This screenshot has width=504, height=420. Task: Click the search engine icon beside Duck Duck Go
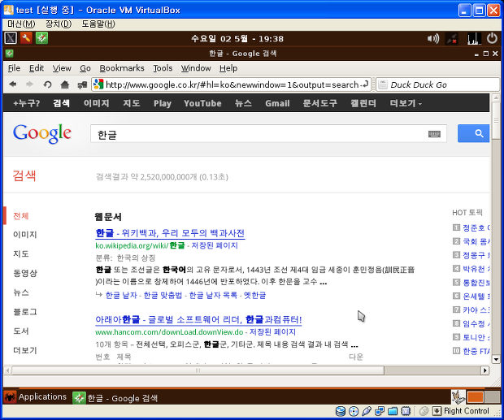click(x=383, y=84)
